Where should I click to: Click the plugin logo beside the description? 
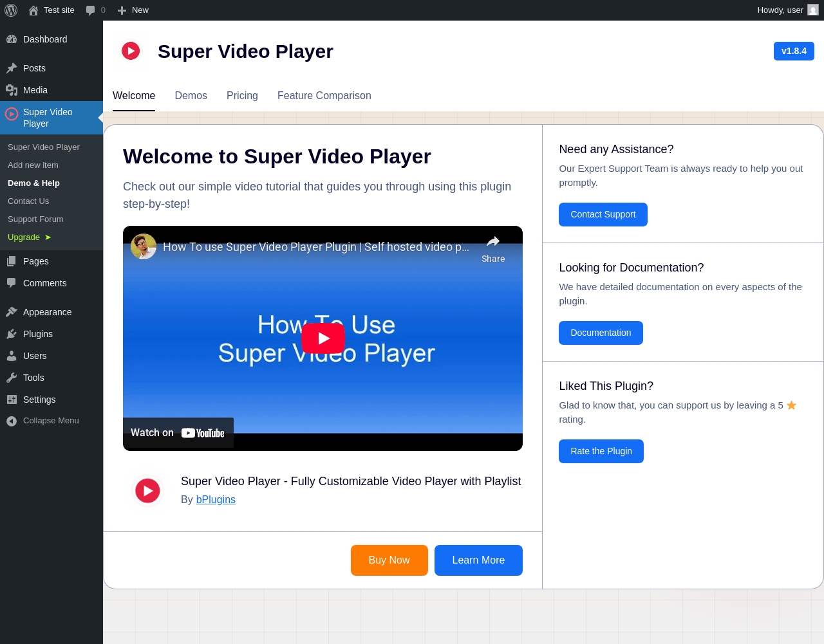pyautogui.click(x=148, y=491)
